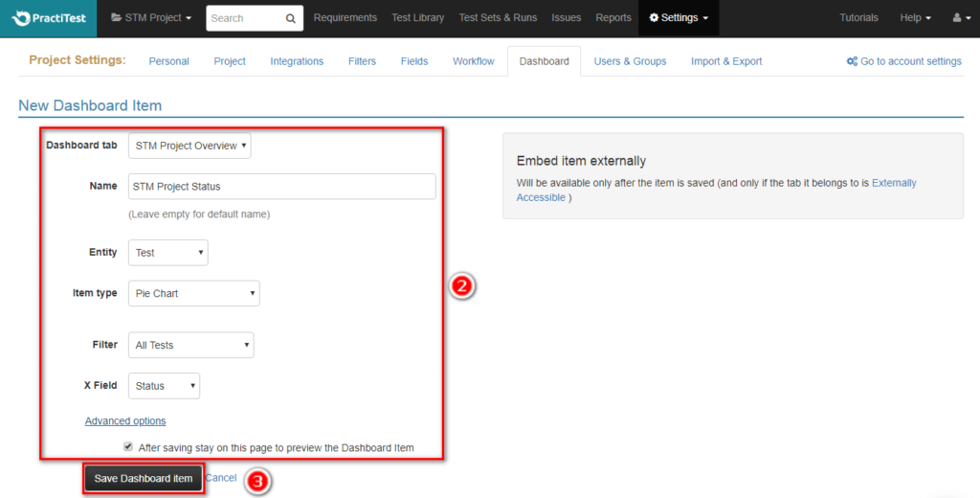Click the account settings gears icon
The height and width of the screenshot is (498, 980).
(x=852, y=61)
